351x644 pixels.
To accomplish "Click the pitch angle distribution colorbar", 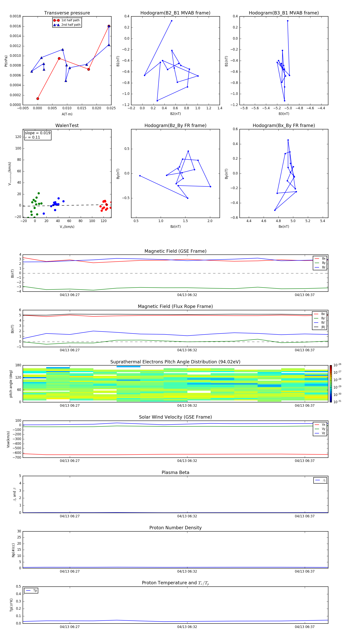I will point(331,383).
